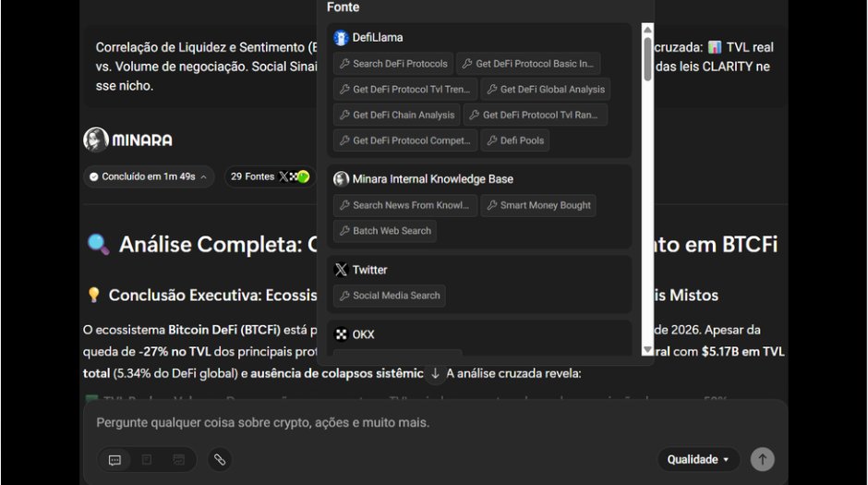Select the third mode icon in input bar

[179, 459]
